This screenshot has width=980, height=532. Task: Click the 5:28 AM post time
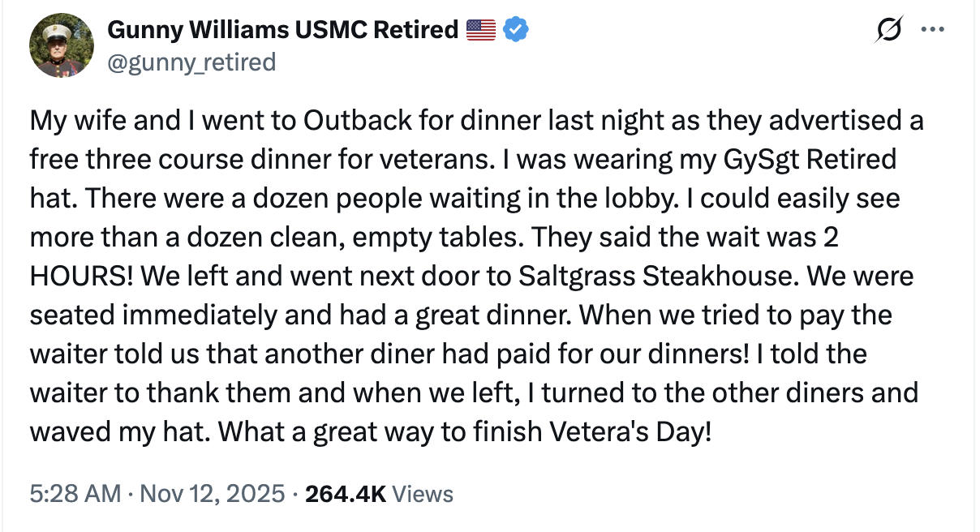75,493
